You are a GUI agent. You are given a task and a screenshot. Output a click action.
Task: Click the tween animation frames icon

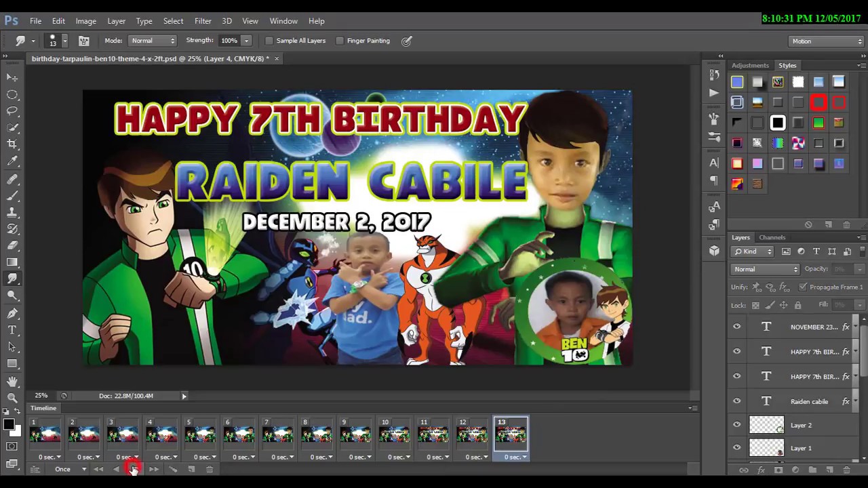(x=173, y=469)
